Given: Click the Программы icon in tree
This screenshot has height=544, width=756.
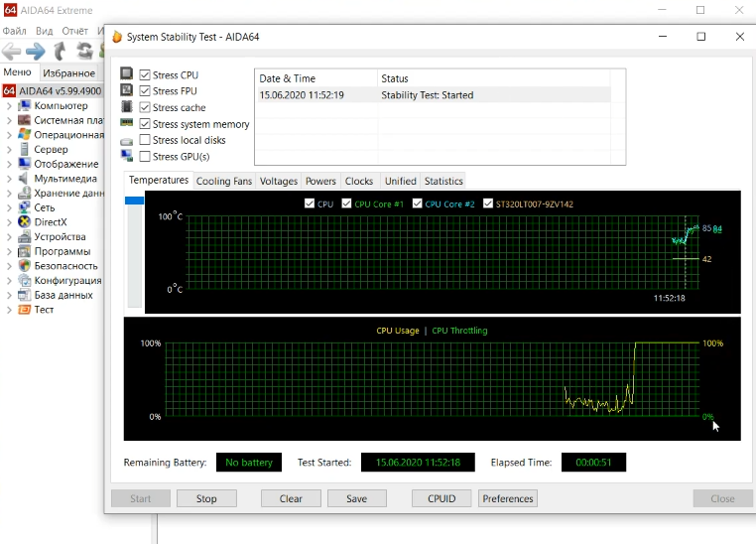Looking at the screenshot, I should tap(24, 251).
